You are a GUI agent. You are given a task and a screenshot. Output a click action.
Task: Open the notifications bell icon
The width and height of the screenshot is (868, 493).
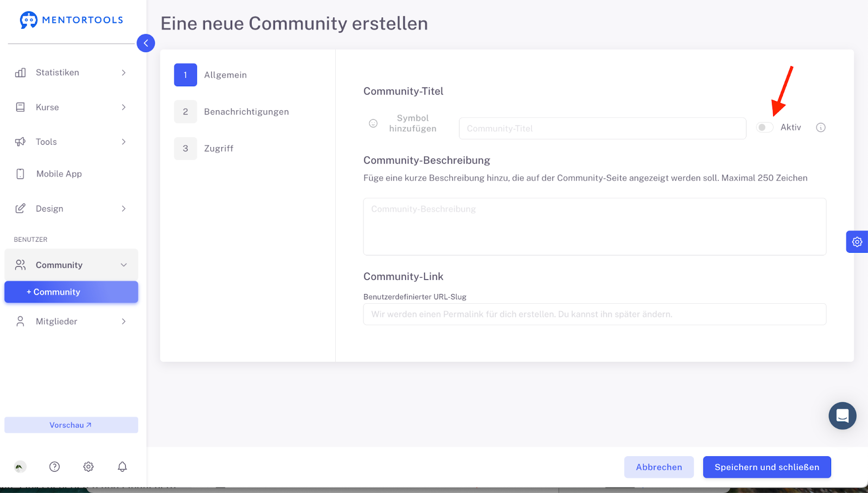pyautogui.click(x=123, y=466)
